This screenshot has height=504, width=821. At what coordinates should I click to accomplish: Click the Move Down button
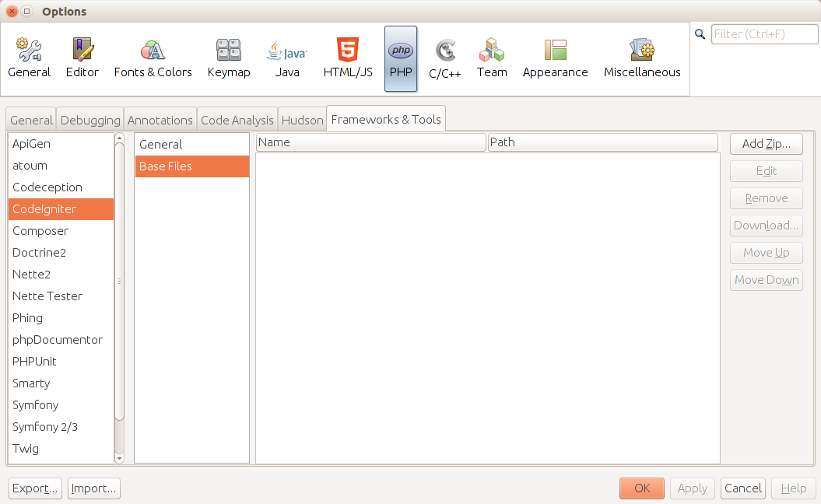tap(766, 280)
